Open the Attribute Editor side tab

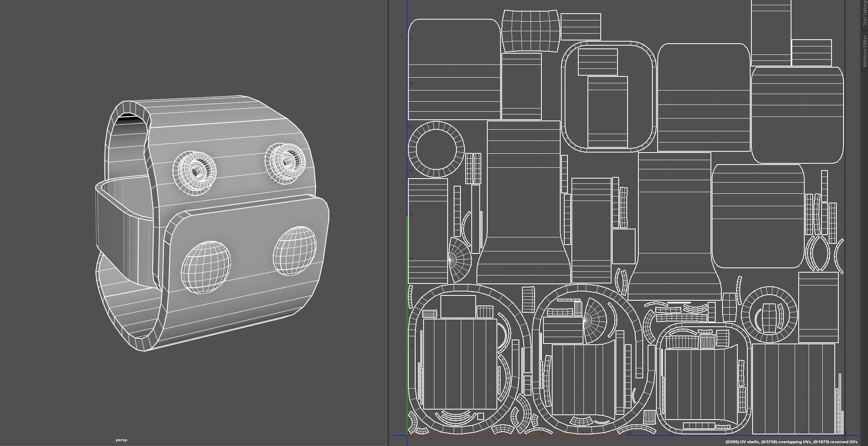(x=864, y=50)
